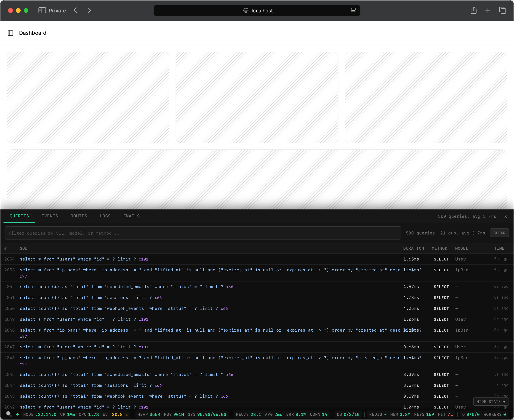The height and width of the screenshot is (420, 514).
Task: Sort queries by the DURATION column header
Action: point(413,248)
